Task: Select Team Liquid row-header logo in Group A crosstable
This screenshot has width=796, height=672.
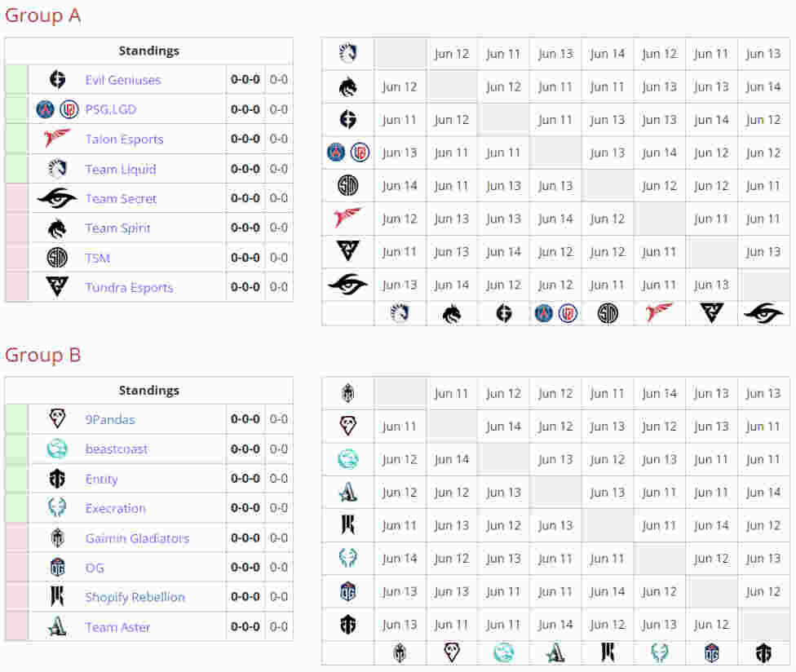Action: pyautogui.click(x=347, y=53)
